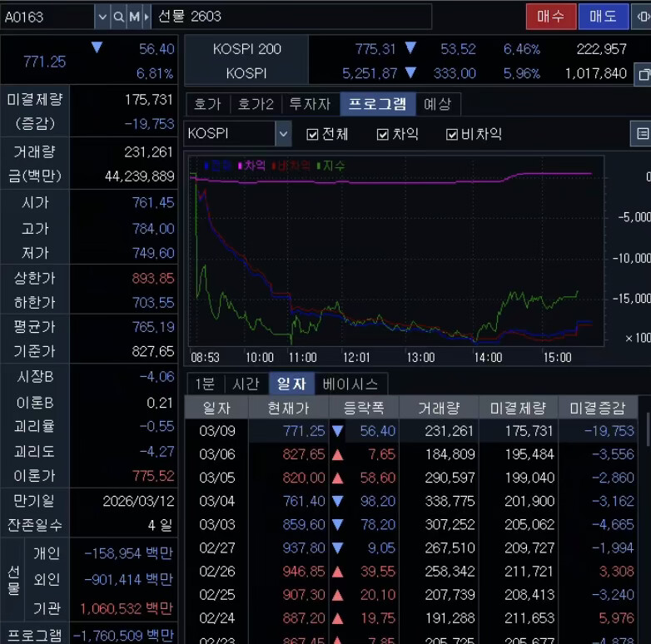Screen dimensions: 651x644
Task: Click the magnifier search icon
Action: 118,17
